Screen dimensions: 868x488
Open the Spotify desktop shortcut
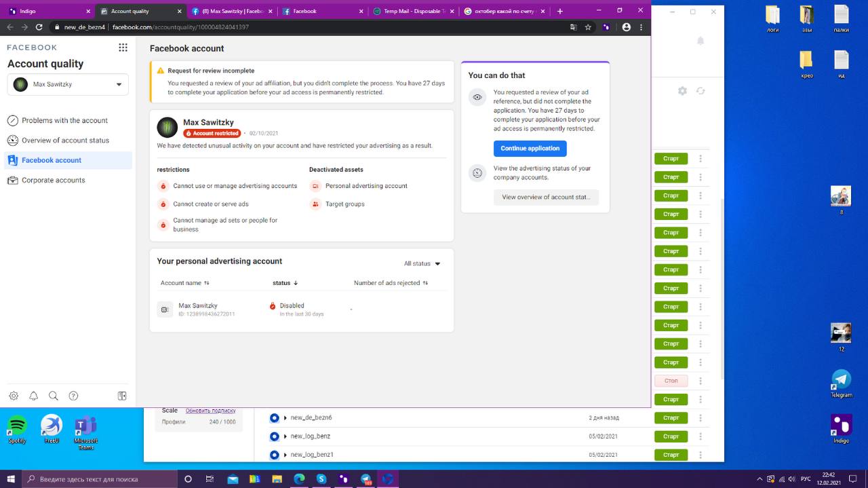click(x=17, y=430)
